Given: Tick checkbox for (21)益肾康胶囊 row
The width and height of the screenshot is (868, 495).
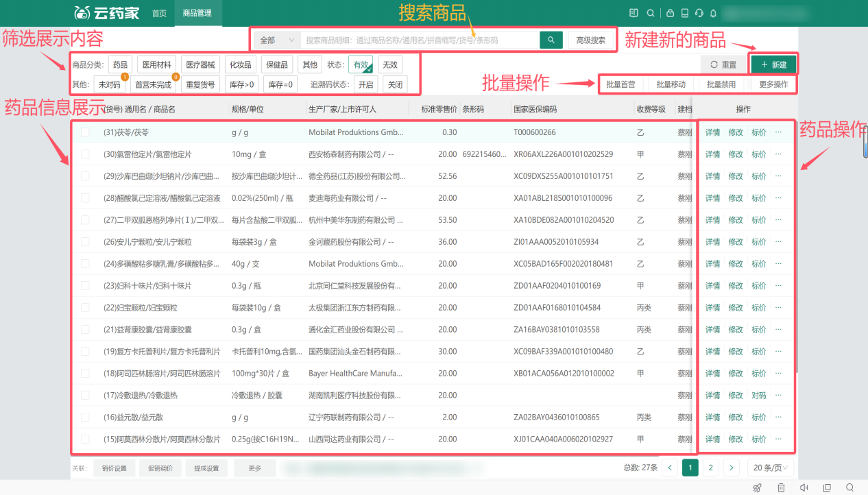Looking at the screenshot, I should tap(85, 330).
